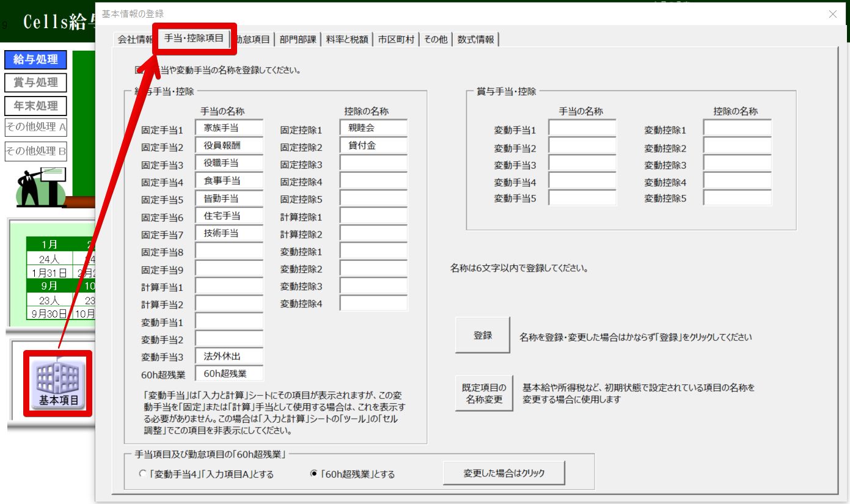Click the 基本項目 building icon

click(x=58, y=384)
